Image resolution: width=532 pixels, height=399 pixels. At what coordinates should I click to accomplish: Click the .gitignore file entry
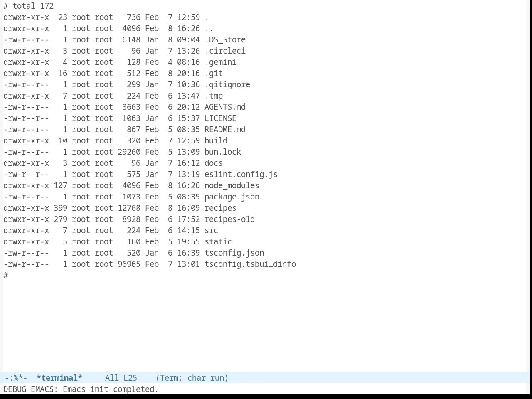(227, 84)
